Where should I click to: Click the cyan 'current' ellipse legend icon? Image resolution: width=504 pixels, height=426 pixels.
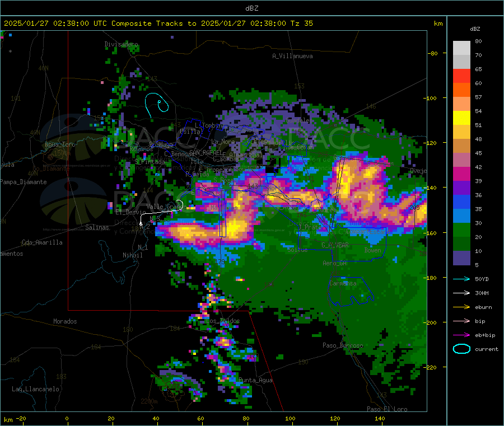[461, 349]
